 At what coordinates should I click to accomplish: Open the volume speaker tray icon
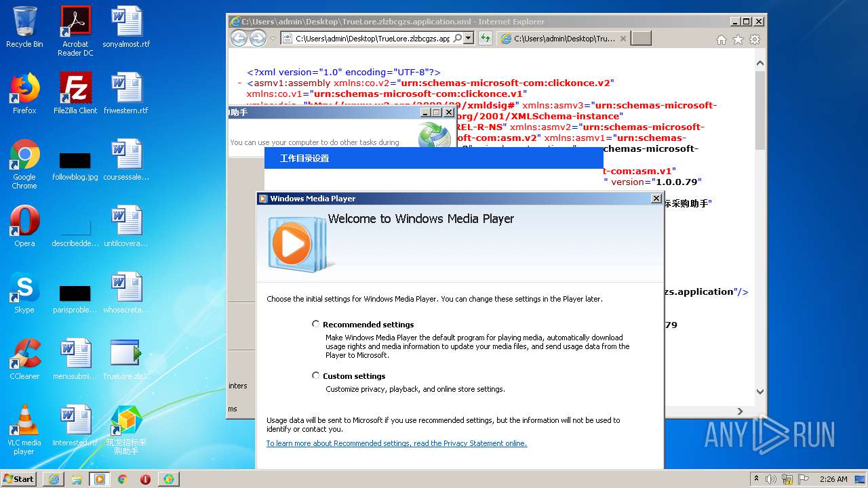[x=771, y=479]
